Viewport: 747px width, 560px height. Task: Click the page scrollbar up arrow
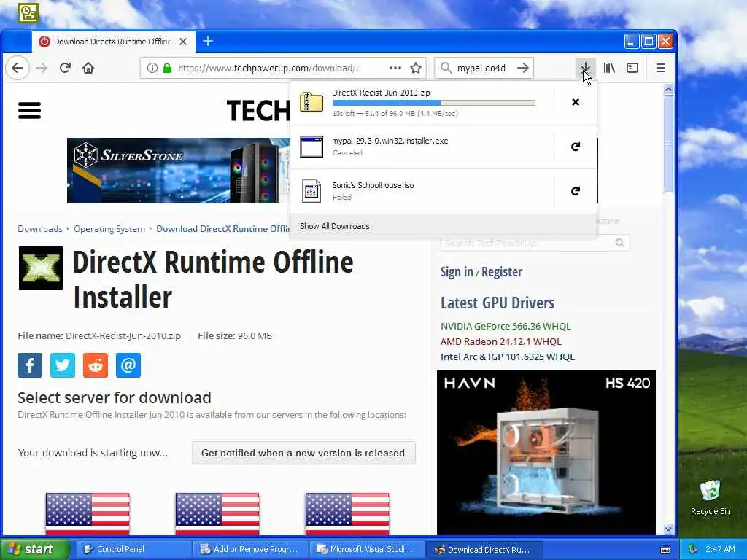pyautogui.click(x=668, y=90)
